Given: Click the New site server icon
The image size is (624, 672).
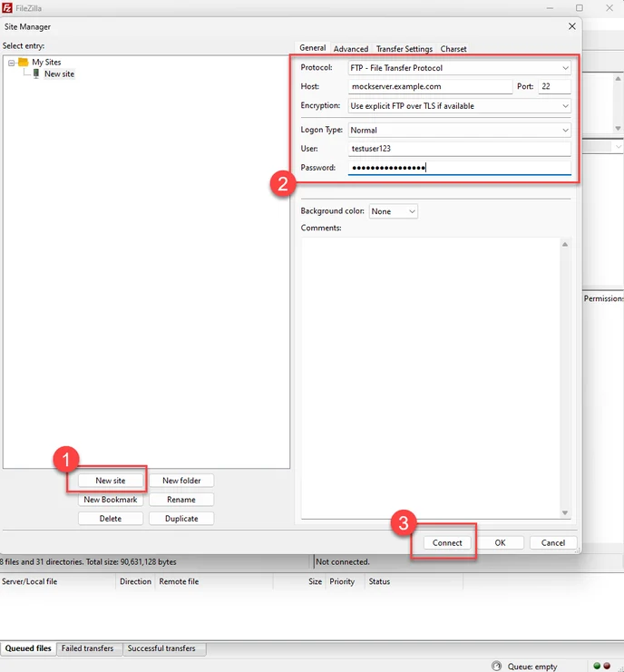Looking at the screenshot, I should point(36,73).
